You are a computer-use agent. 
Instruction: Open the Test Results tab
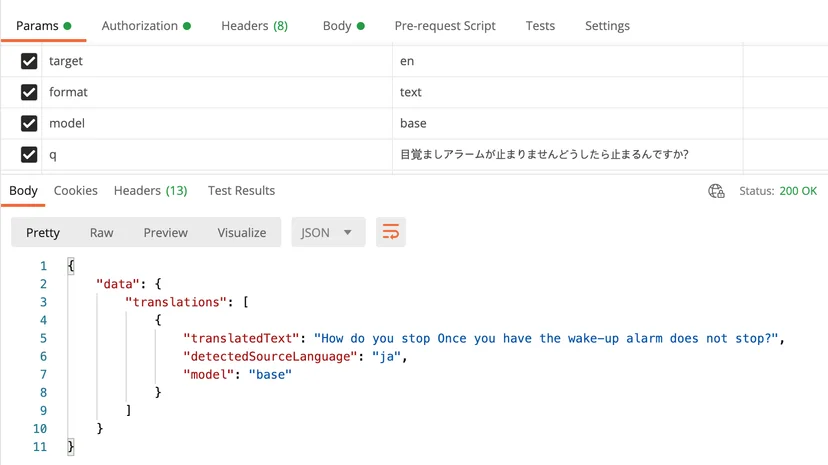tap(241, 191)
